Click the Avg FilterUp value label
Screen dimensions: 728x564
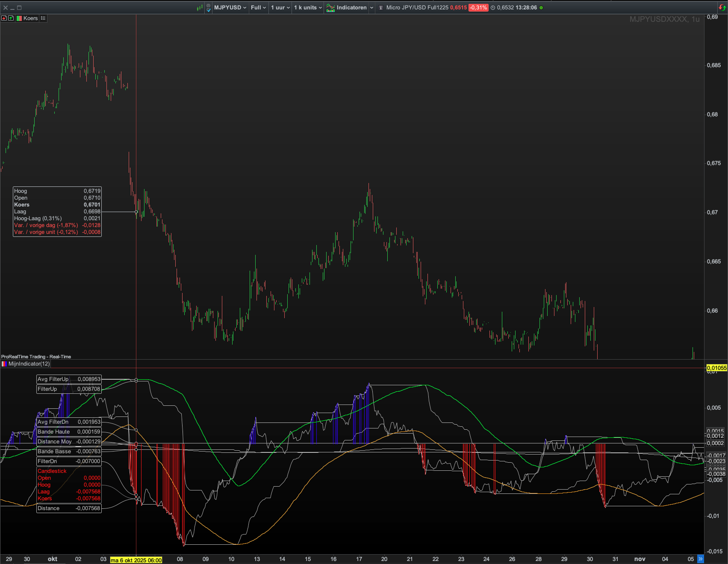pos(69,379)
